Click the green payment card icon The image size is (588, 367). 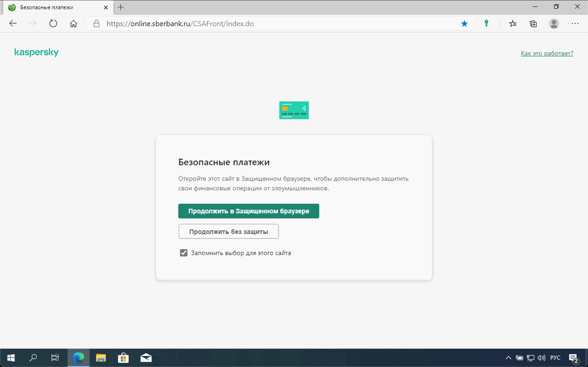(294, 110)
